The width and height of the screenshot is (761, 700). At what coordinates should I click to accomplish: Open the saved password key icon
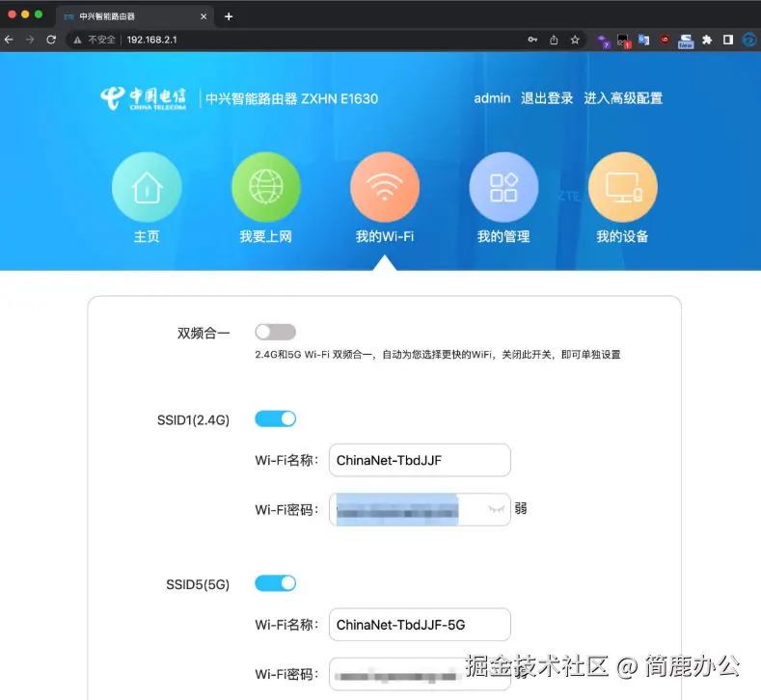point(532,40)
